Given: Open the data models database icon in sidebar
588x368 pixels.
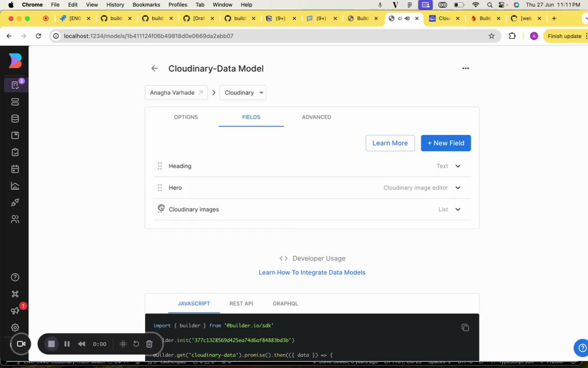Looking at the screenshot, I should coord(15,119).
